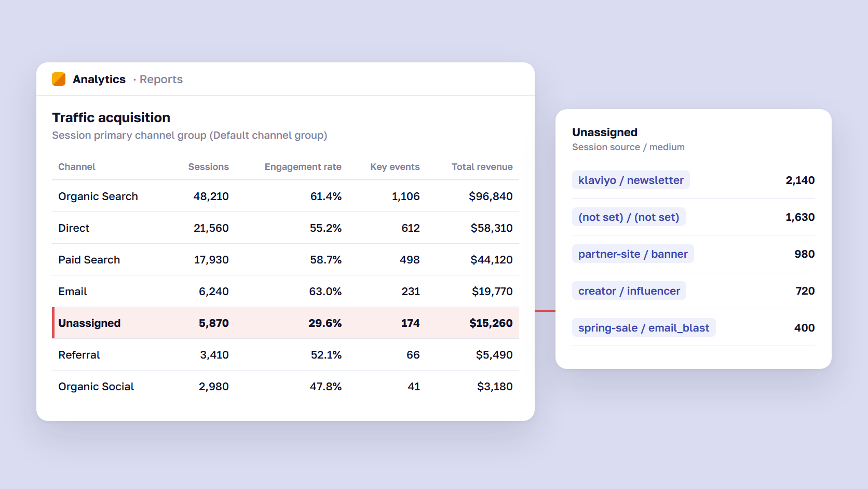Viewport: 868px width, 489px height.
Task: Select the highlighted Unassigned channel name
Action: tap(89, 323)
